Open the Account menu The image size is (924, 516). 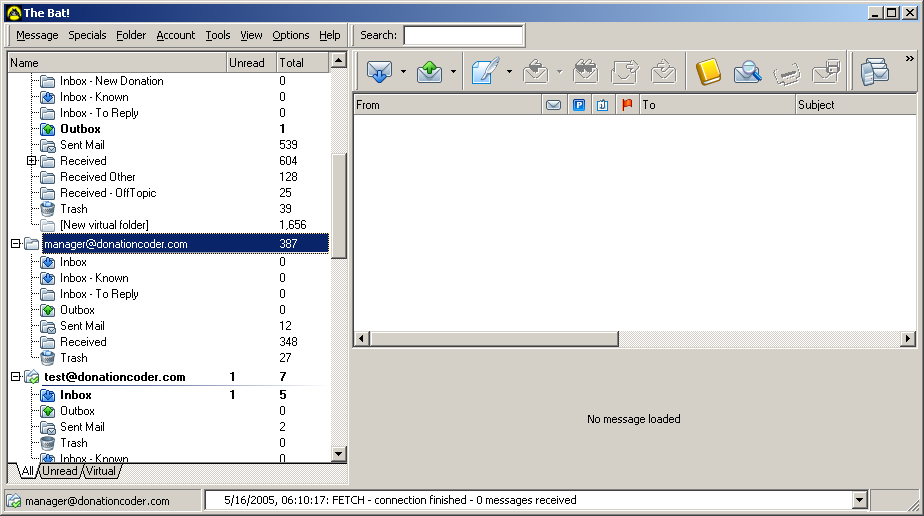point(176,35)
